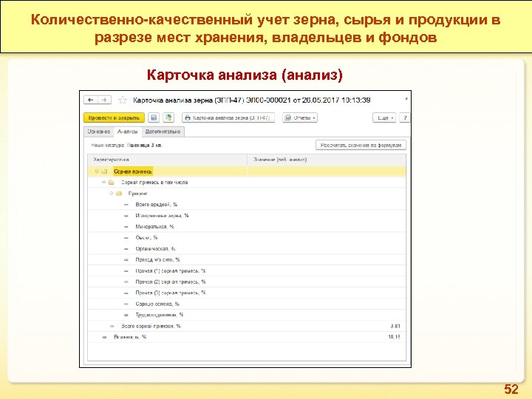Select the highlighted 'Сорная примесь' row
This screenshot has height=399, width=532.
[247, 171]
